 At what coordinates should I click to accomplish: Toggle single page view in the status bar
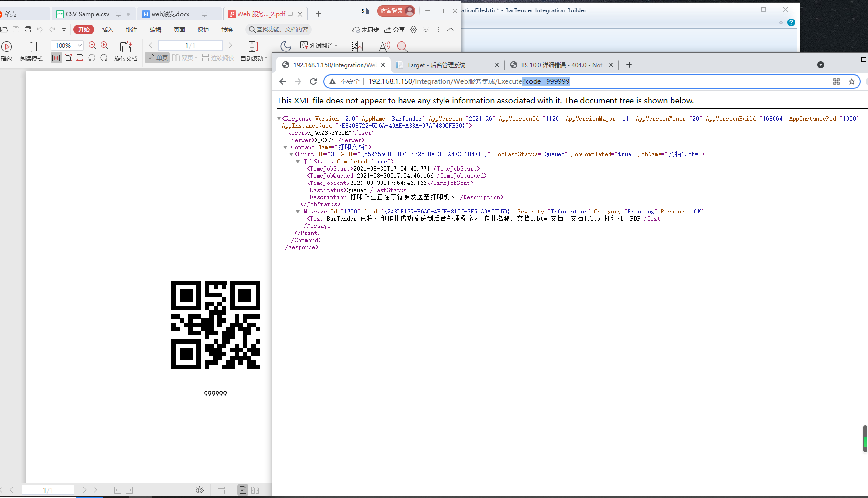[243, 490]
